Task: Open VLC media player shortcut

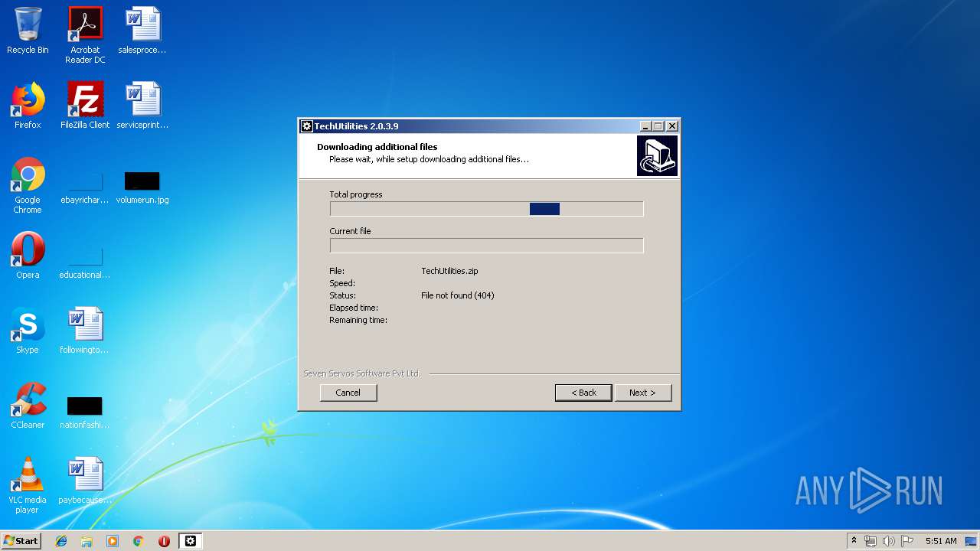Action: (28, 485)
